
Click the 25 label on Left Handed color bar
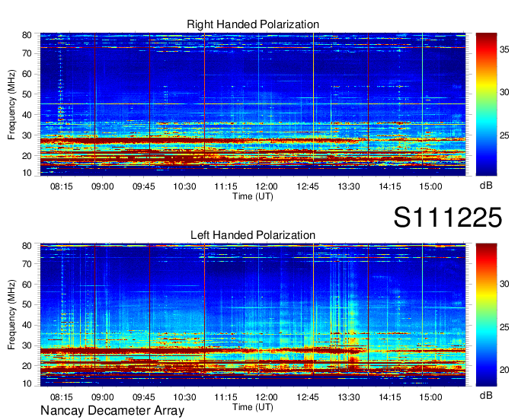[504, 327]
